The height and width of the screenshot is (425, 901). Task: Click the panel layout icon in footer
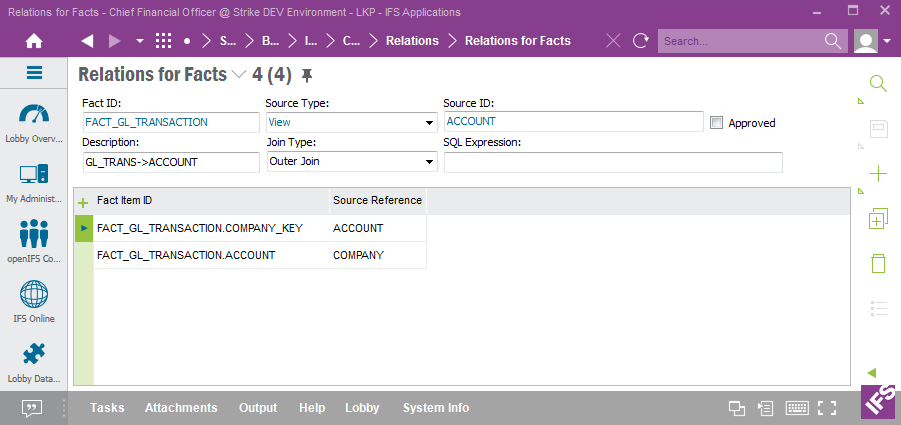765,408
